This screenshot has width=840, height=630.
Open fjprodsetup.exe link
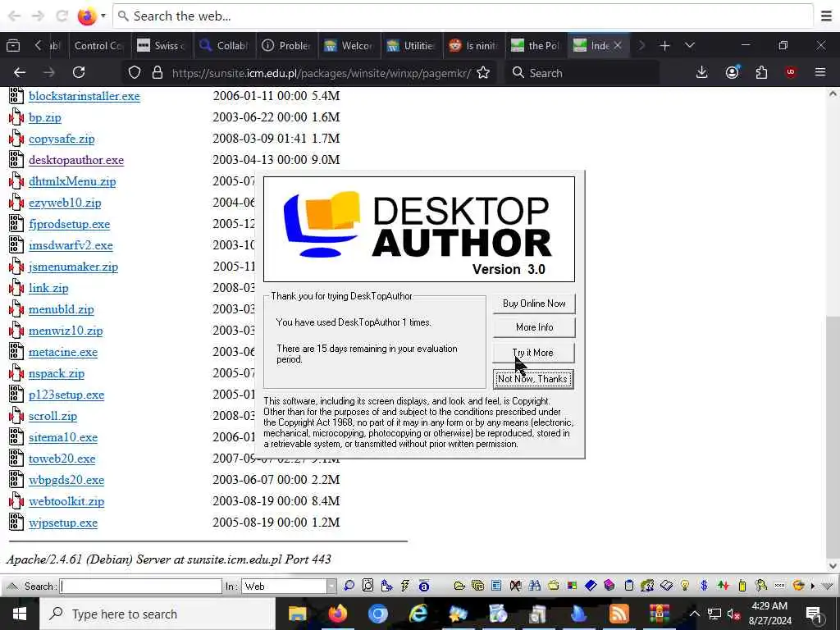point(69,224)
